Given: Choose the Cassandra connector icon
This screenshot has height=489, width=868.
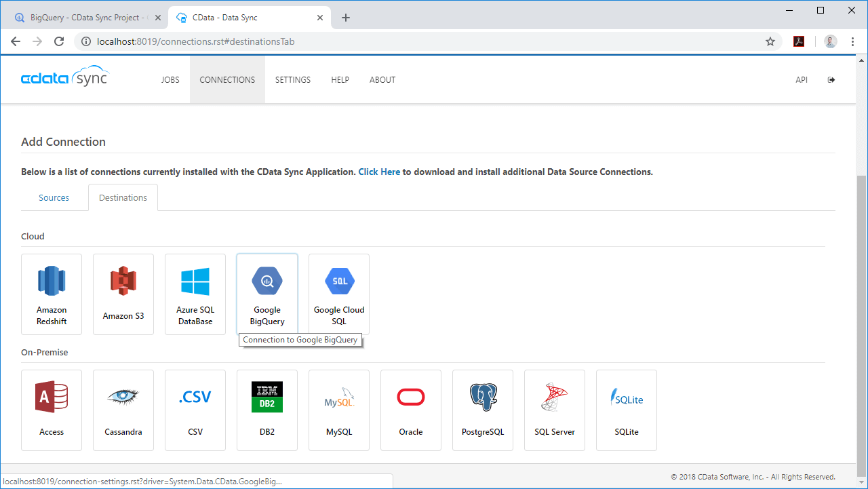Looking at the screenshot, I should pos(123,410).
